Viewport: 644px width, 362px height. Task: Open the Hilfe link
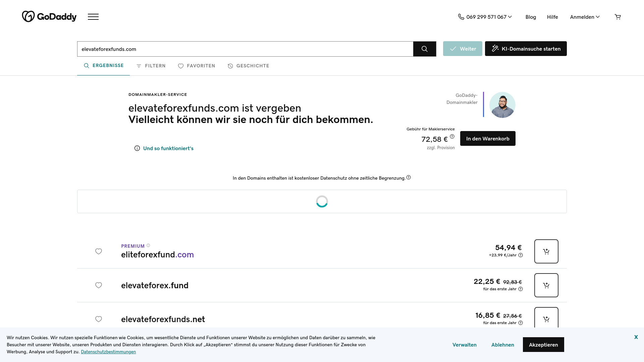pos(552,17)
